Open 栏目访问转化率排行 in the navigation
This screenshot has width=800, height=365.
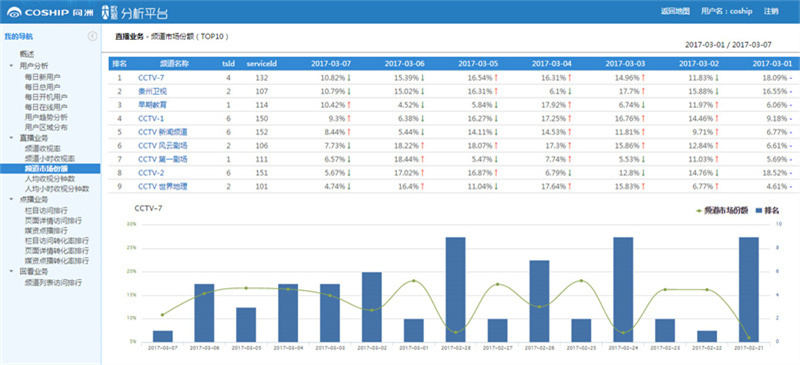(x=57, y=240)
